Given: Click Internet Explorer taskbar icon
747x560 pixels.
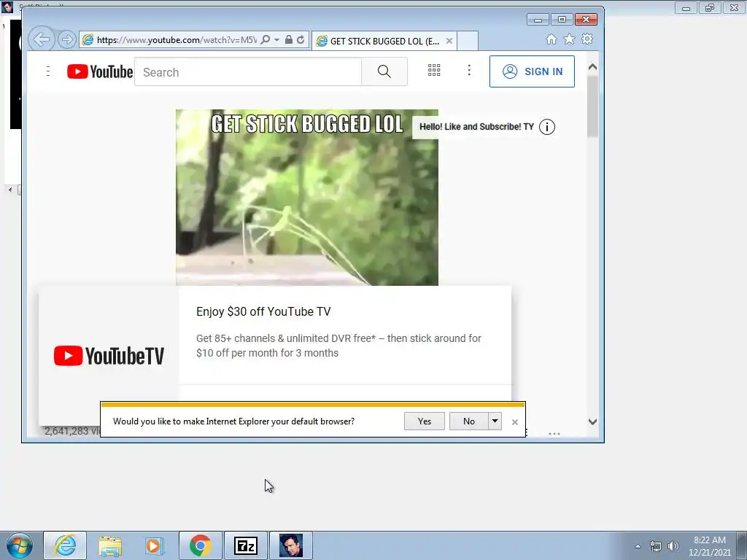Looking at the screenshot, I should click(x=65, y=545).
